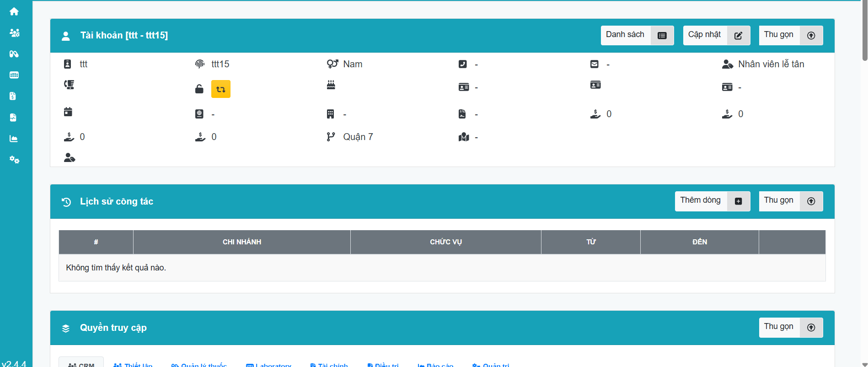The width and height of the screenshot is (868, 367).
Task: Collapse the Lịch sử công tác panel
Action: point(790,201)
